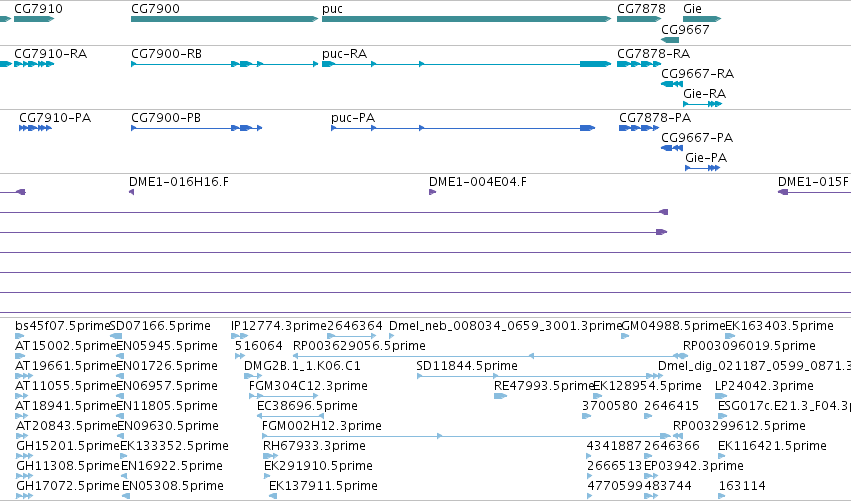Click the RP003629056.5prime label
The width and height of the screenshot is (851, 501).
359,346
